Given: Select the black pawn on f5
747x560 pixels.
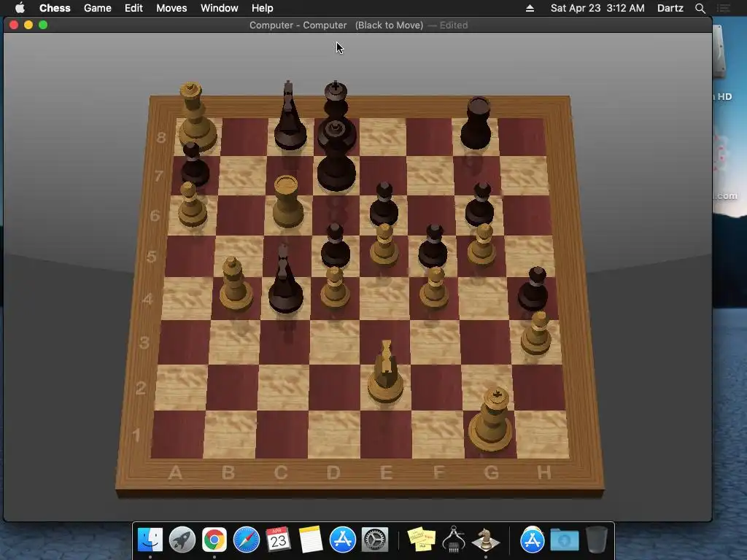Looking at the screenshot, I should 433,246.
